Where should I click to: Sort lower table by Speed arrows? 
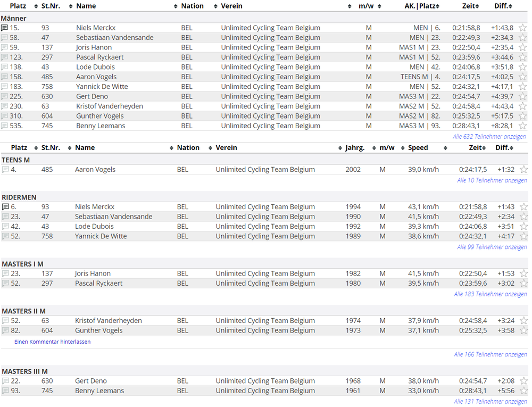coord(445,148)
